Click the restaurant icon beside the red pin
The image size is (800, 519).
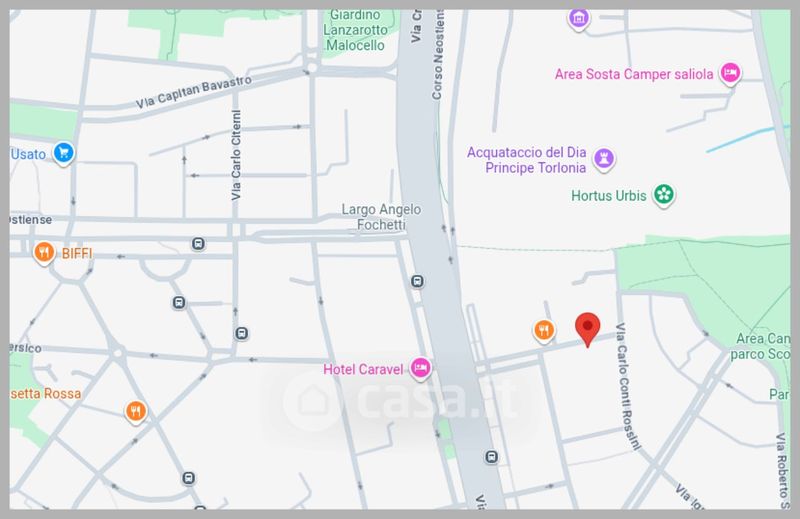coord(544,330)
